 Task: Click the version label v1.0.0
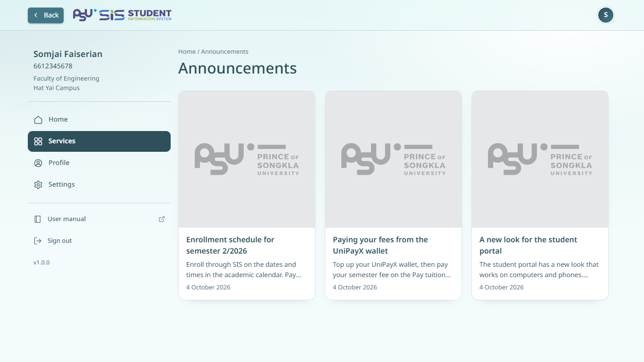tap(41, 263)
